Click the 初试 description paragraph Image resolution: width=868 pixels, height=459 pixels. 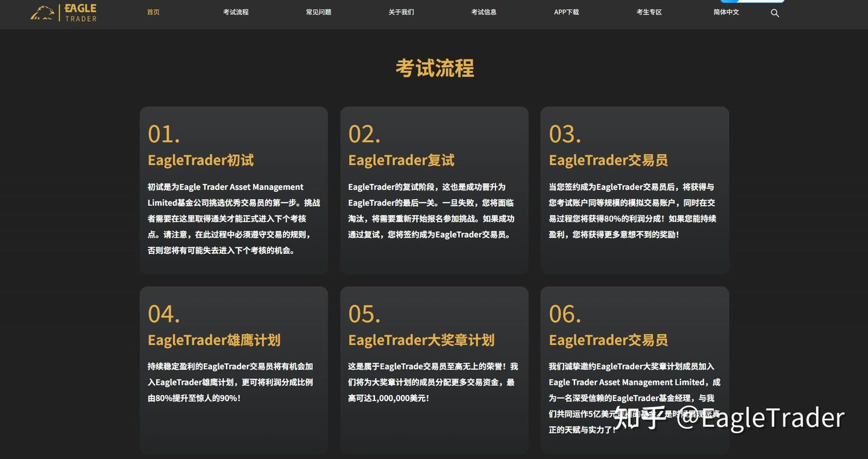point(234,219)
